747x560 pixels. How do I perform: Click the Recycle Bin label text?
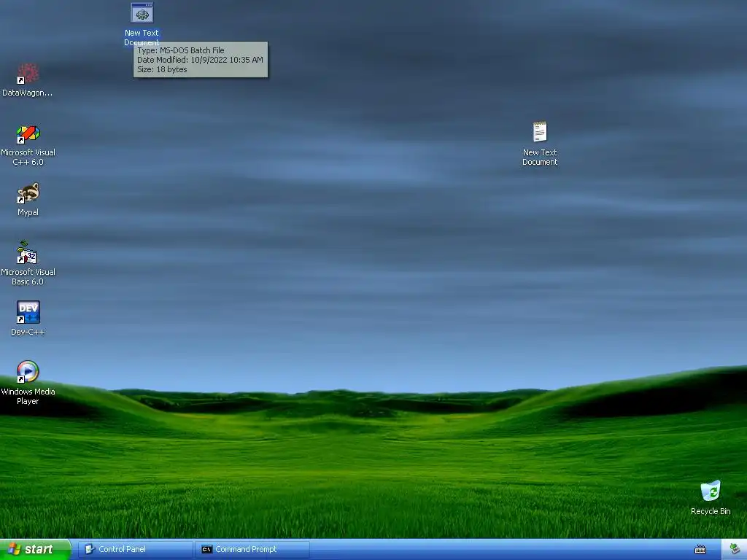(x=711, y=511)
